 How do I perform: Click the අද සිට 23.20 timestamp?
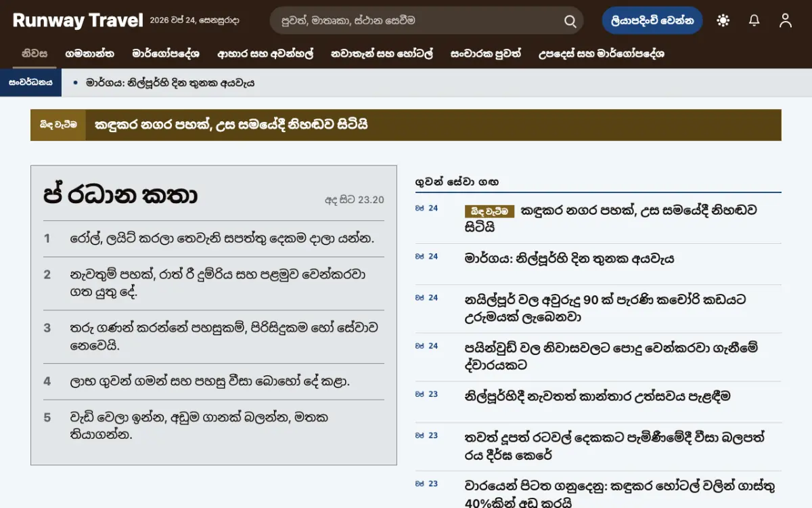click(355, 200)
